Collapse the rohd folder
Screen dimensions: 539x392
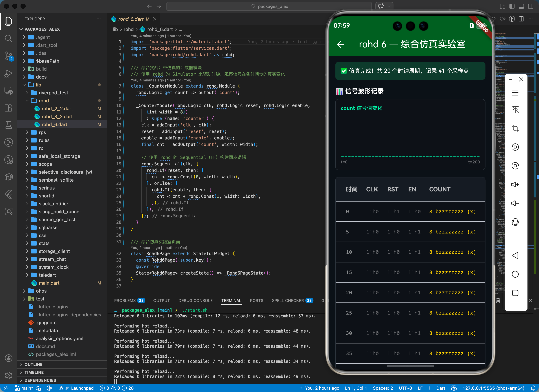44,101
